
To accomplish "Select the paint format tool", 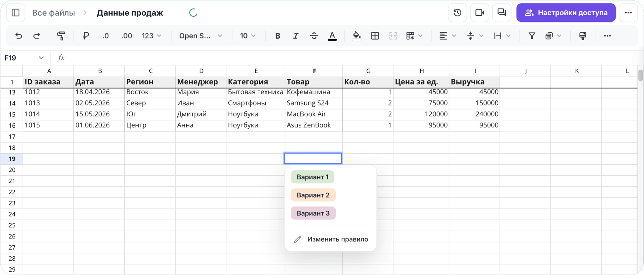I will (x=61, y=36).
